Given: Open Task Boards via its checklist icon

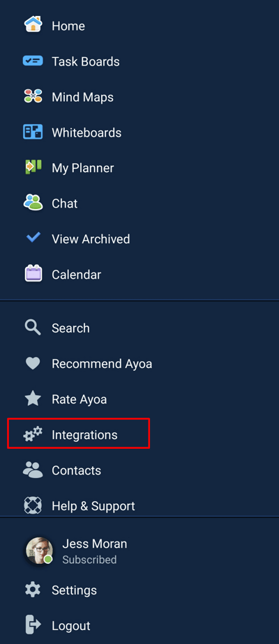Looking at the screenshot, I should [33, 61].
